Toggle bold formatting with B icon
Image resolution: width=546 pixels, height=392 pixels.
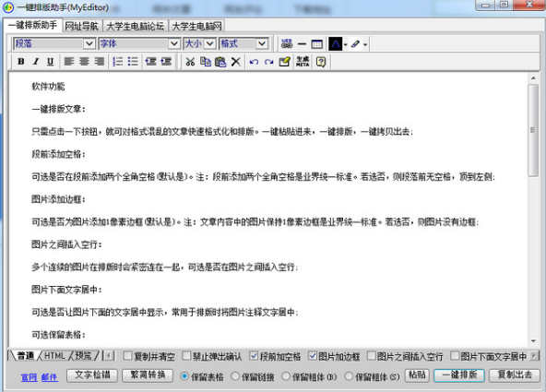coord(21,62)
